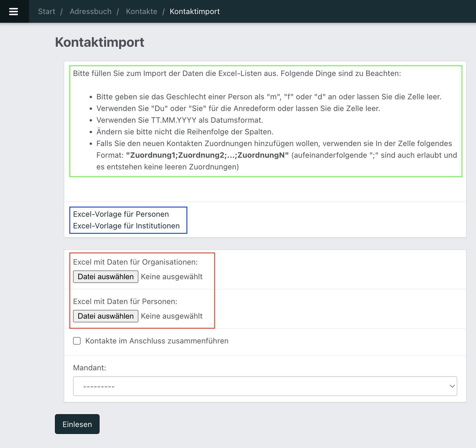Select Kontaktimport in the breadcrumb trail
Image resolution: width=476 pixels, height=448 pixels.
[x=195, y=11]
